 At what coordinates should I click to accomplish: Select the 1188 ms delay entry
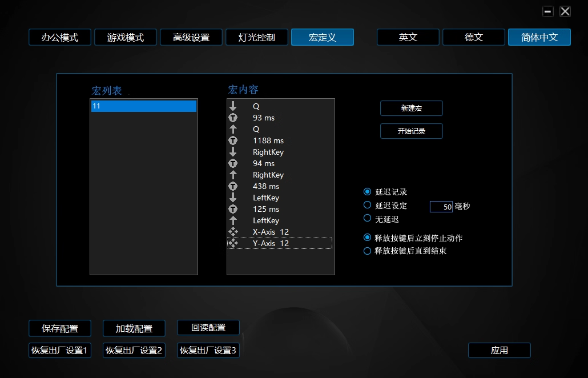[x=280, y=140]
